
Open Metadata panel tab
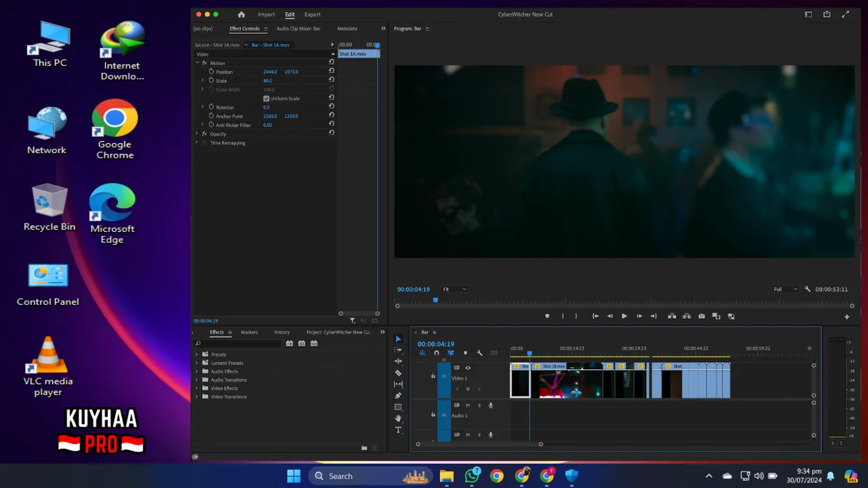click(347, 28)
